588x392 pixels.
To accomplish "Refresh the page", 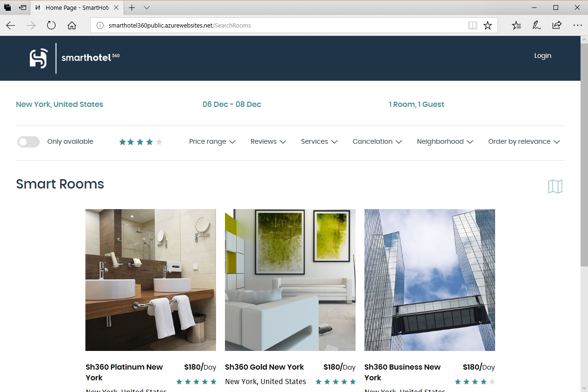I will 51,26.
